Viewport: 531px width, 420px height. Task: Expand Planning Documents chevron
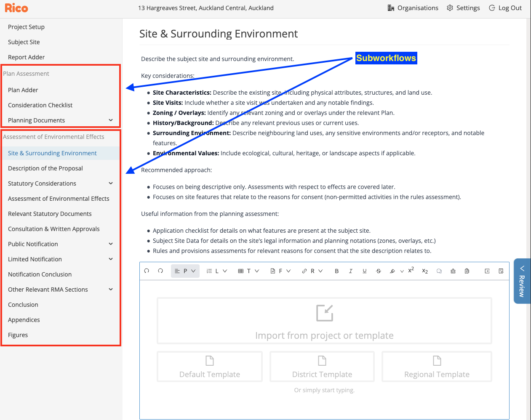111,120
